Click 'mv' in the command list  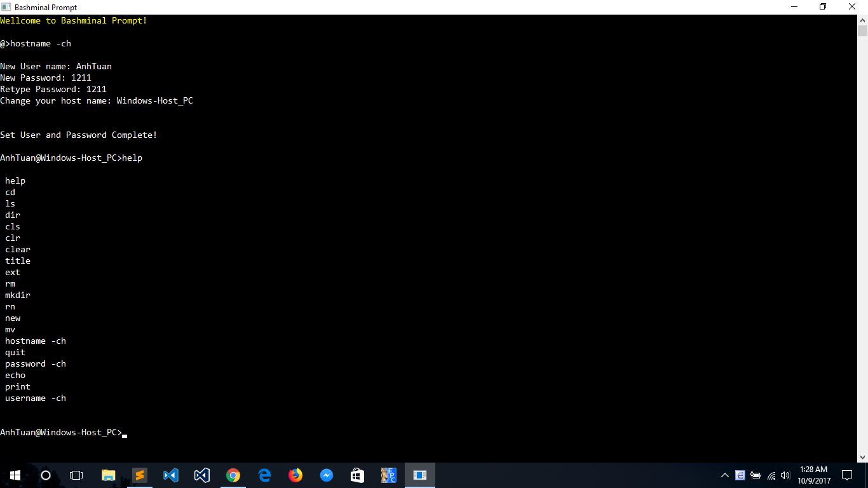(10, 329)
